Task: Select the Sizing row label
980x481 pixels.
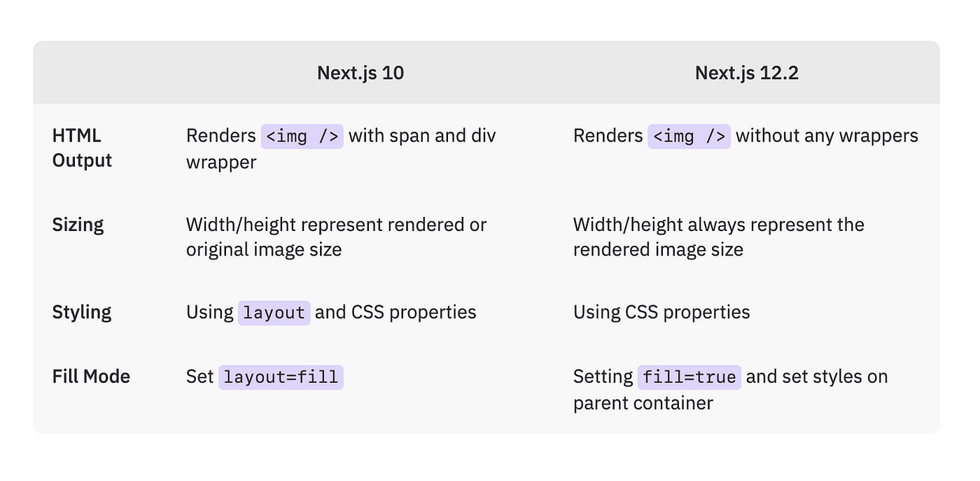Action: click(x=78, y=225)
